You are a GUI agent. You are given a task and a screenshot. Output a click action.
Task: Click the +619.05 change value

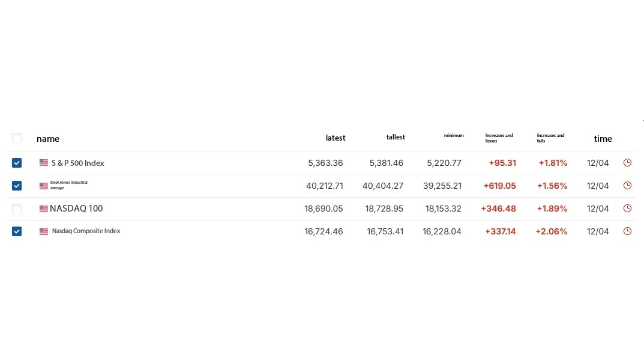point(499,186)
